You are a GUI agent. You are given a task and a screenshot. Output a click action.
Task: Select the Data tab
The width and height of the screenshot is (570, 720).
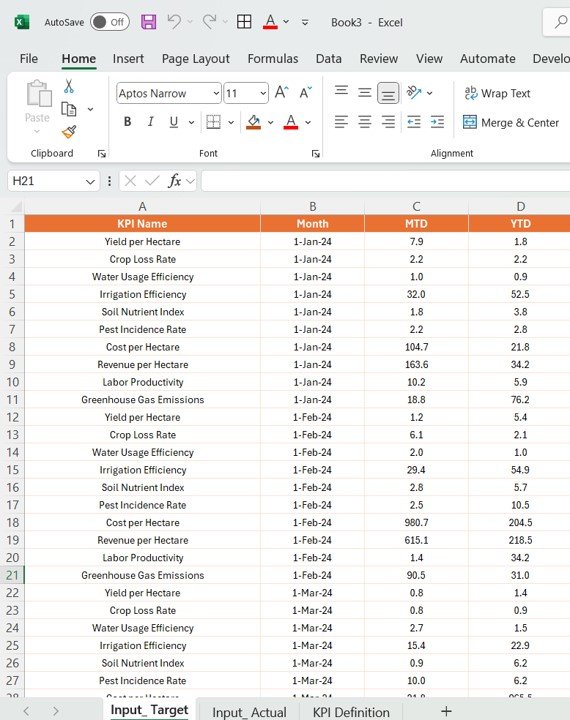[x=328, y=59]
